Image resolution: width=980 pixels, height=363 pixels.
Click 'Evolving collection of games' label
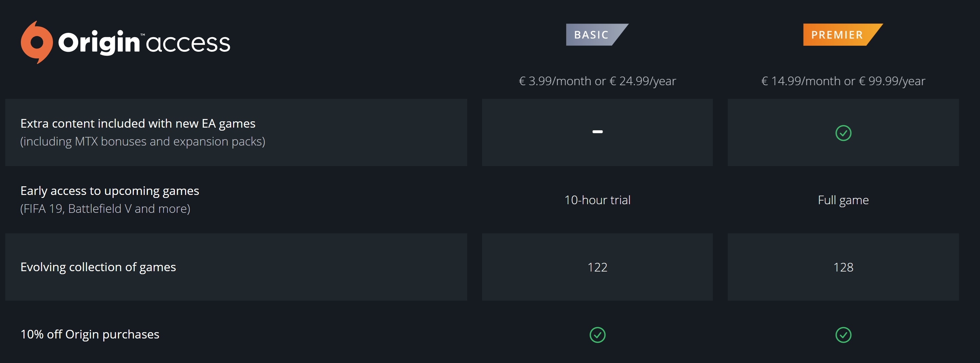pos(98,267)
